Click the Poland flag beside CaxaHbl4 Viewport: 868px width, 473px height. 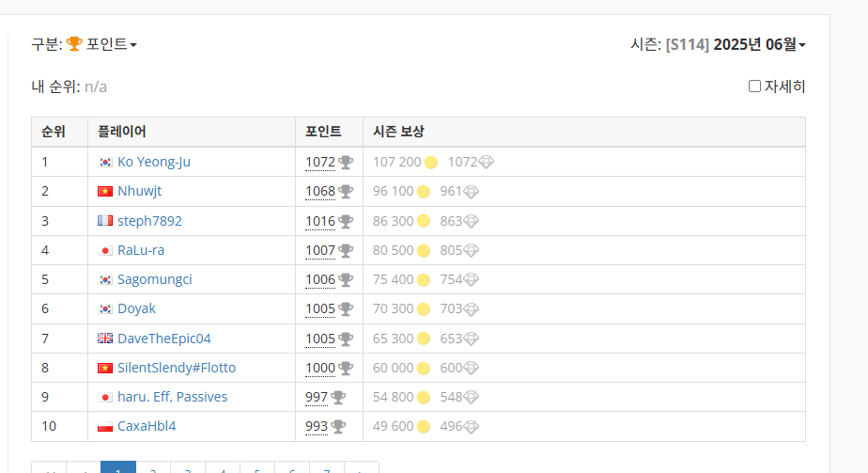pos(105,427)
